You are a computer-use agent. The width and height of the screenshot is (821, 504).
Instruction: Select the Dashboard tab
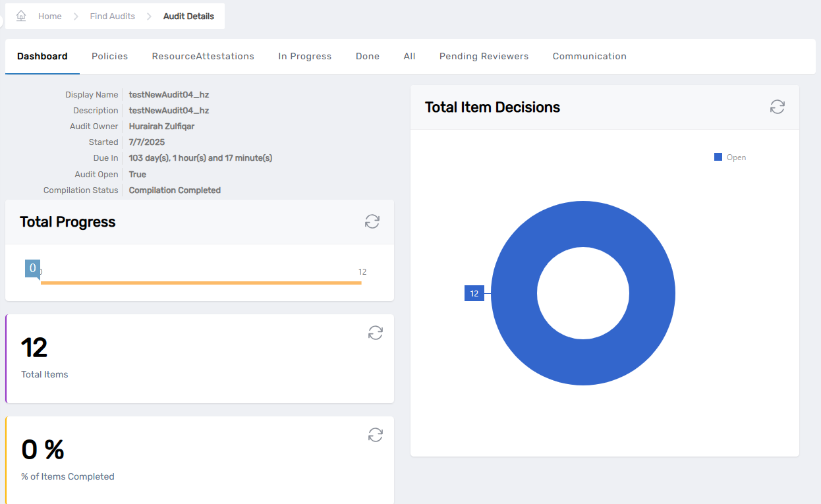(42, 56)
